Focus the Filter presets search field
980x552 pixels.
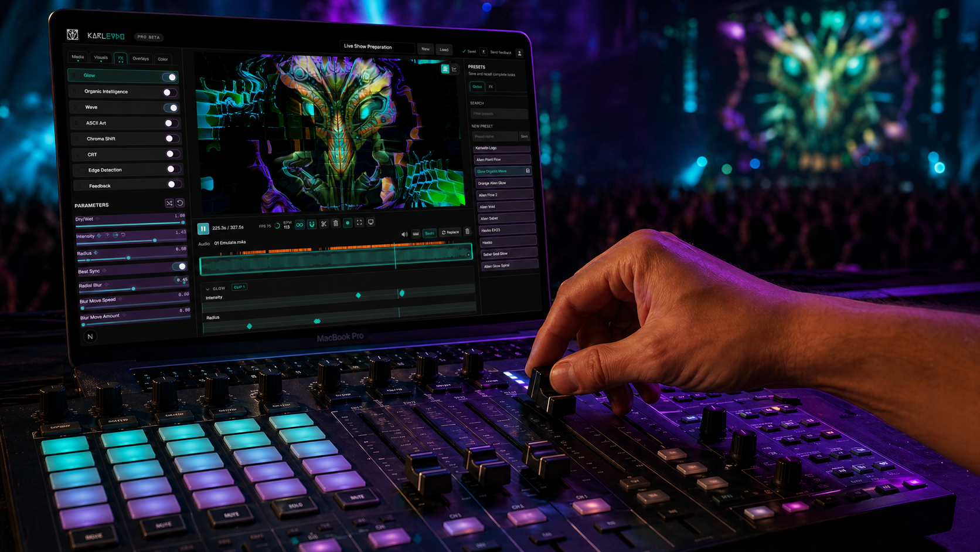tap(499, 114)
